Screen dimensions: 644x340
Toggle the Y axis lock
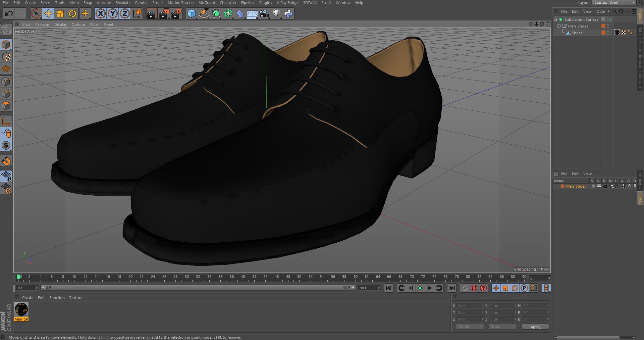(x=113, y=13)
